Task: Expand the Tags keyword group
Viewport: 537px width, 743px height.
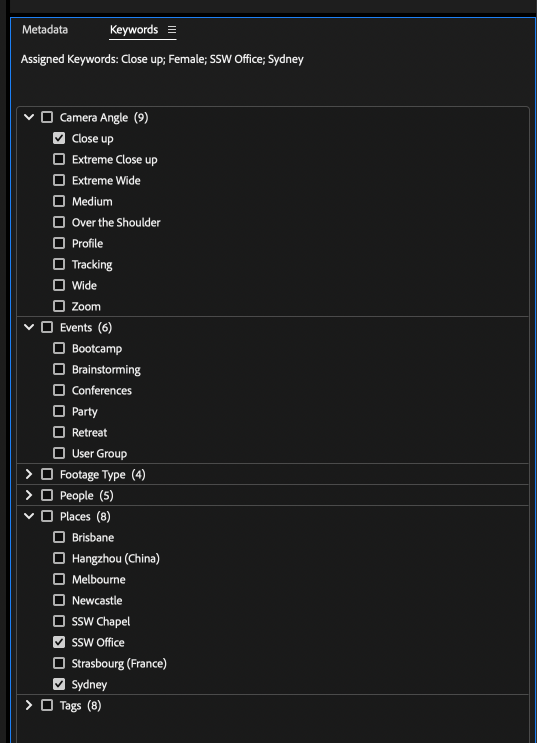Action: tap(29, 705)
